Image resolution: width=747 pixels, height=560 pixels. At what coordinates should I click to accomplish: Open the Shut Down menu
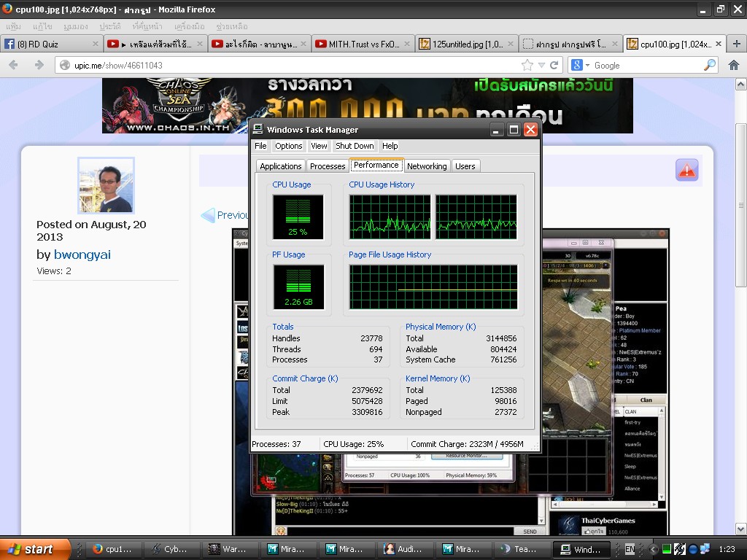click(x=355, y=146)
